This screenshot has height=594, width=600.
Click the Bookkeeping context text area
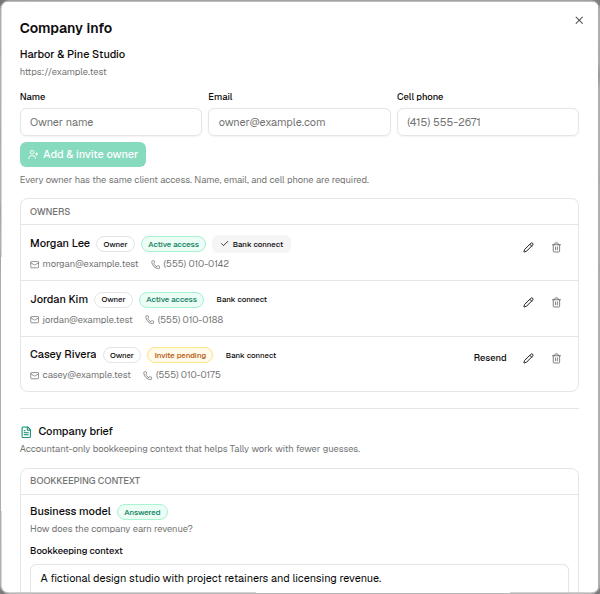click(x=299, y=578)
